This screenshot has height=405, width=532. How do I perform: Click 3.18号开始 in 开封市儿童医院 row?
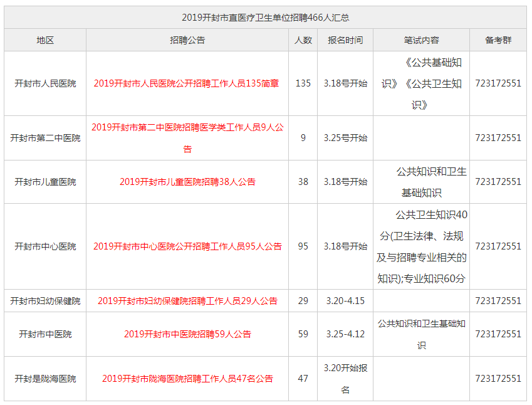[x=345, y=182]
